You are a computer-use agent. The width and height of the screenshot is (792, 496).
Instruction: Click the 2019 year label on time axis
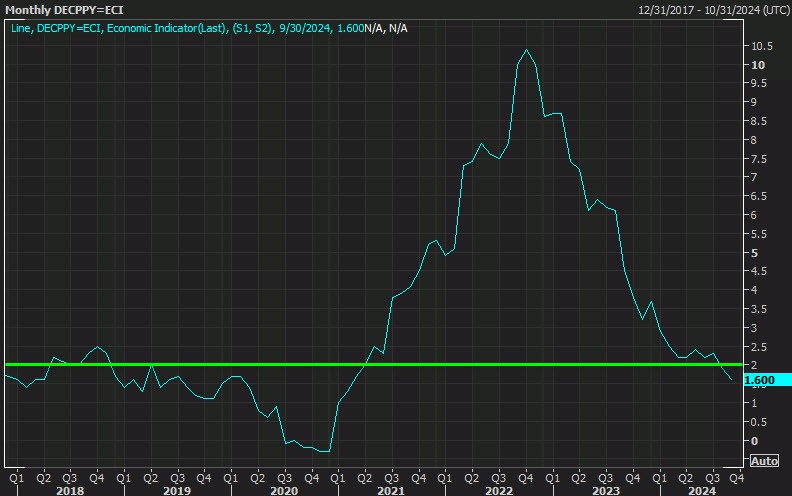click(177, 490)
